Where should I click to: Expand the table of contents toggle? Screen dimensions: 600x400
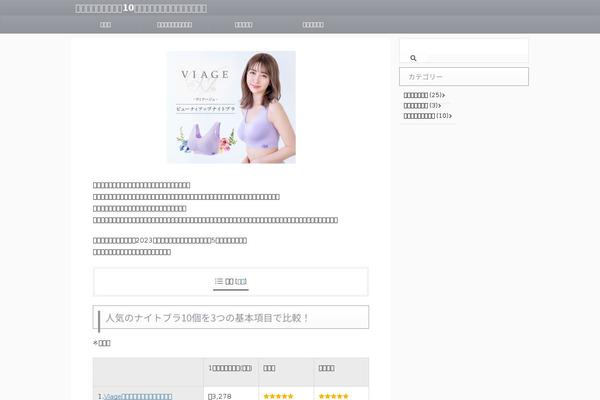241,281
